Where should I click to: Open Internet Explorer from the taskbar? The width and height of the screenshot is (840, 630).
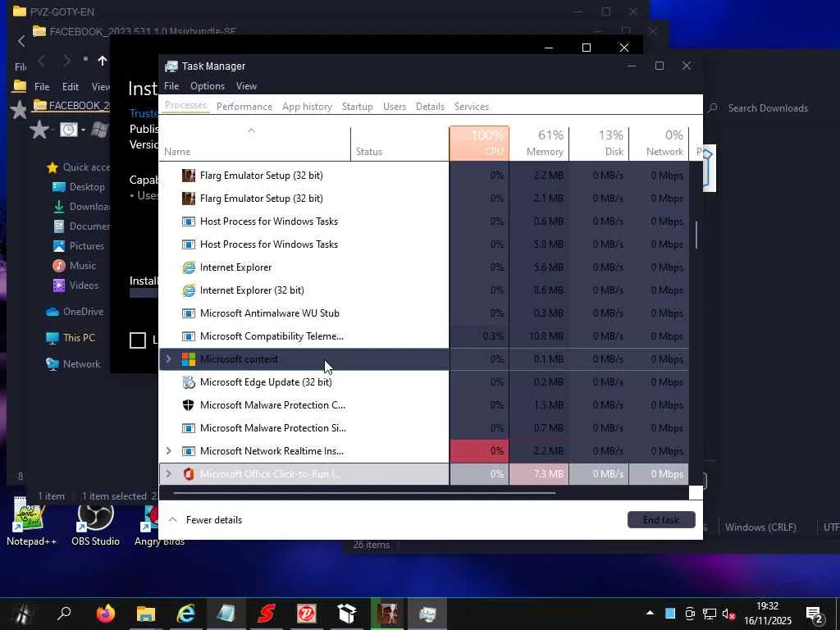[x=186, y=614]
